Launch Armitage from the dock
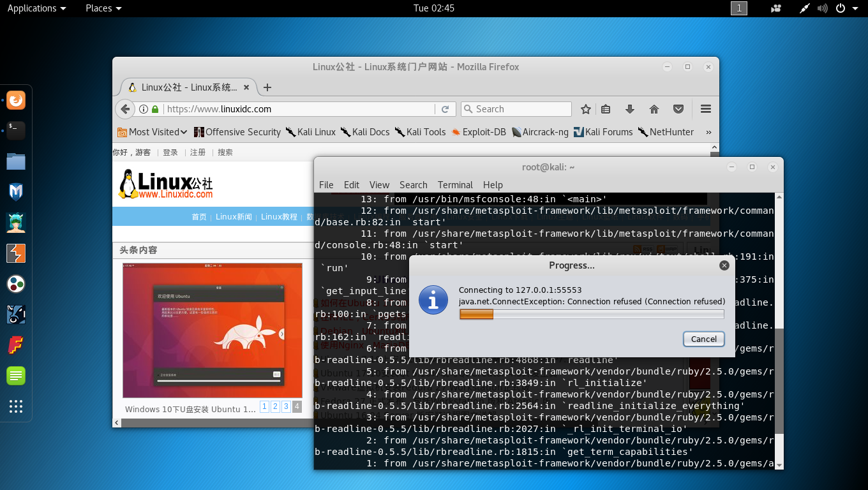This screenshot has height=490, width=868. click(16, 223)
